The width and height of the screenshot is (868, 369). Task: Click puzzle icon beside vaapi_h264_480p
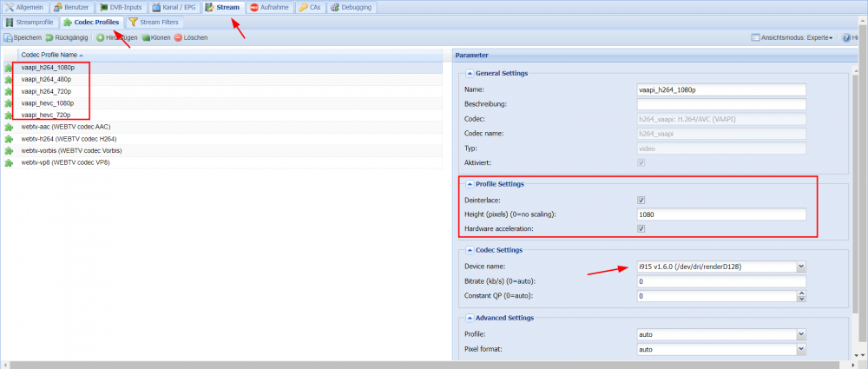pos(9,80)
